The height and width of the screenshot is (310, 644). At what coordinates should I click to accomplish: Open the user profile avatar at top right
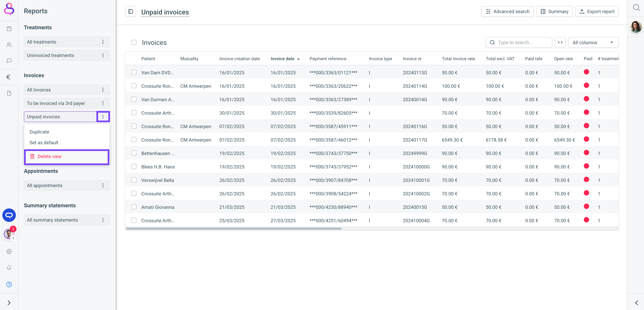[x=636, y=27]
